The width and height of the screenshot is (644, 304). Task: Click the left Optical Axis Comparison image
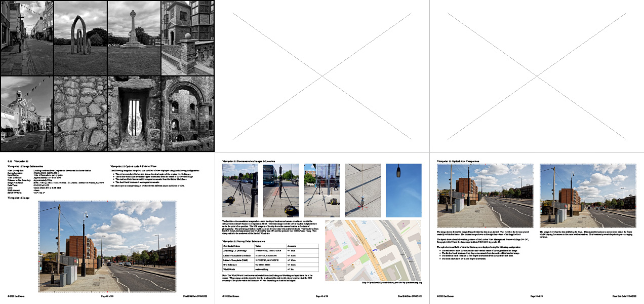(x=485, y=196)
